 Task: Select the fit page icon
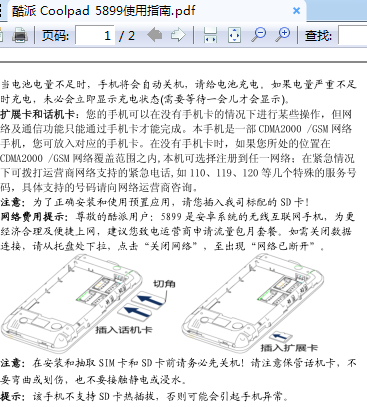click(234, 35)
